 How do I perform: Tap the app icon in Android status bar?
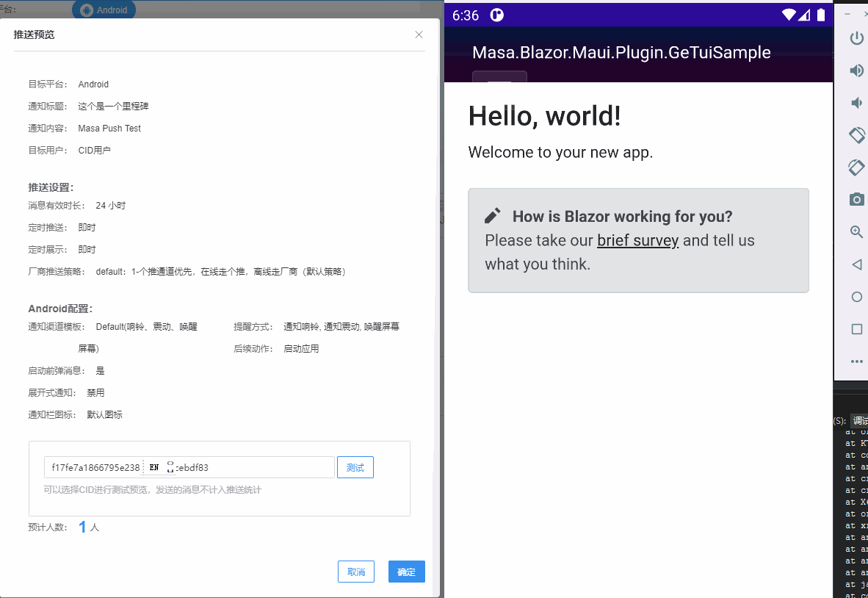click(x=496, y=15)
